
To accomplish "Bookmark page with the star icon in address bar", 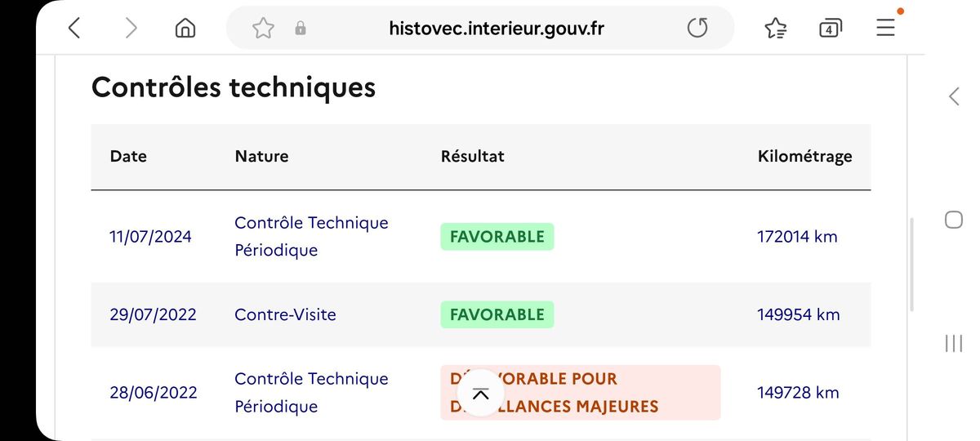I will 263,29.
